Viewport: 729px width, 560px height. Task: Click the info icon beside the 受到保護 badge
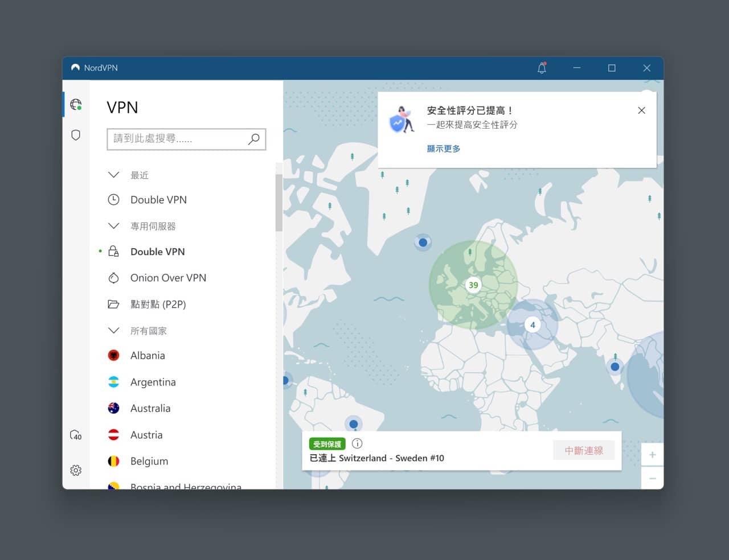[x=357, y=443]
